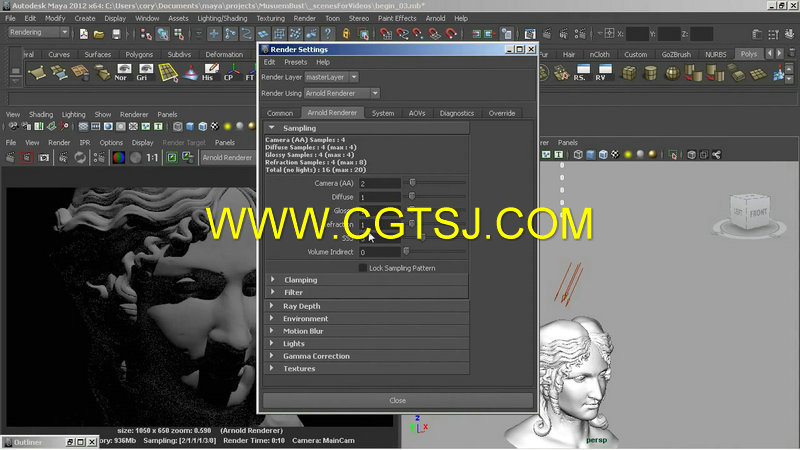
Task: Click the polygon cylinder shelf icon
Action: [x=650, y=72]
